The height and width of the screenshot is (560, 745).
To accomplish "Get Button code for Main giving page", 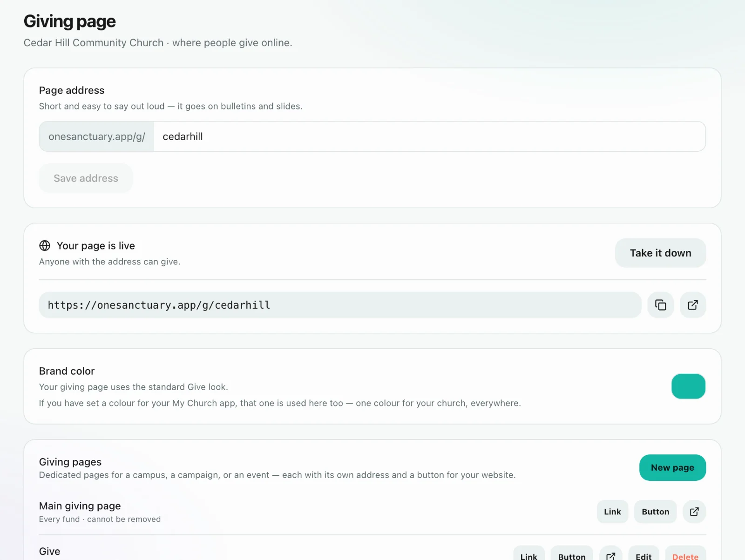I will (x=655, y=512).
